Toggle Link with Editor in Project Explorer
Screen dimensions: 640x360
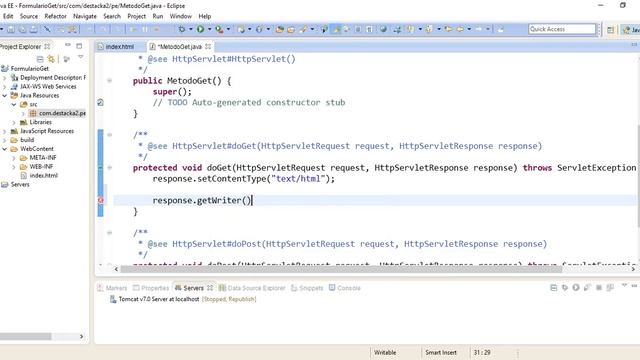coord(51,59)
